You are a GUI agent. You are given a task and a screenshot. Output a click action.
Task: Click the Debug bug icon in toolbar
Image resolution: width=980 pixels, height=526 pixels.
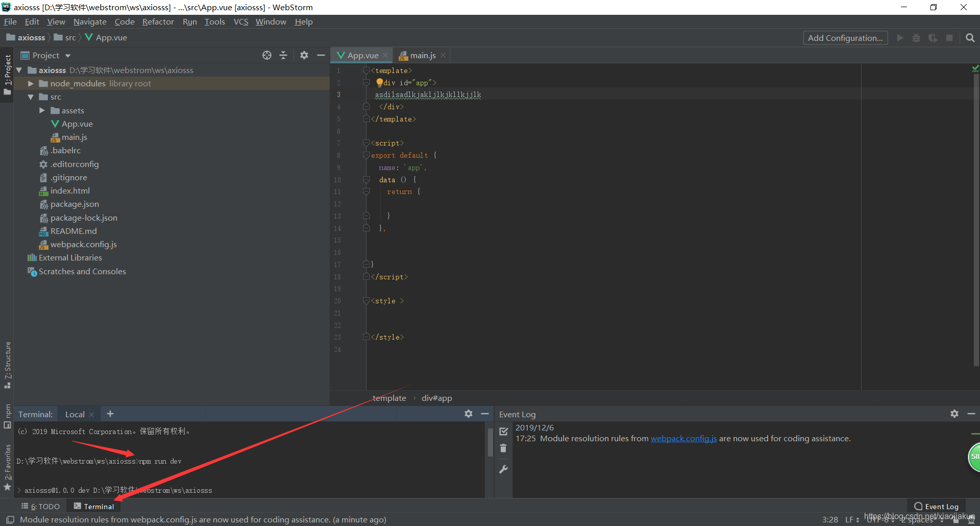[916, 38]
